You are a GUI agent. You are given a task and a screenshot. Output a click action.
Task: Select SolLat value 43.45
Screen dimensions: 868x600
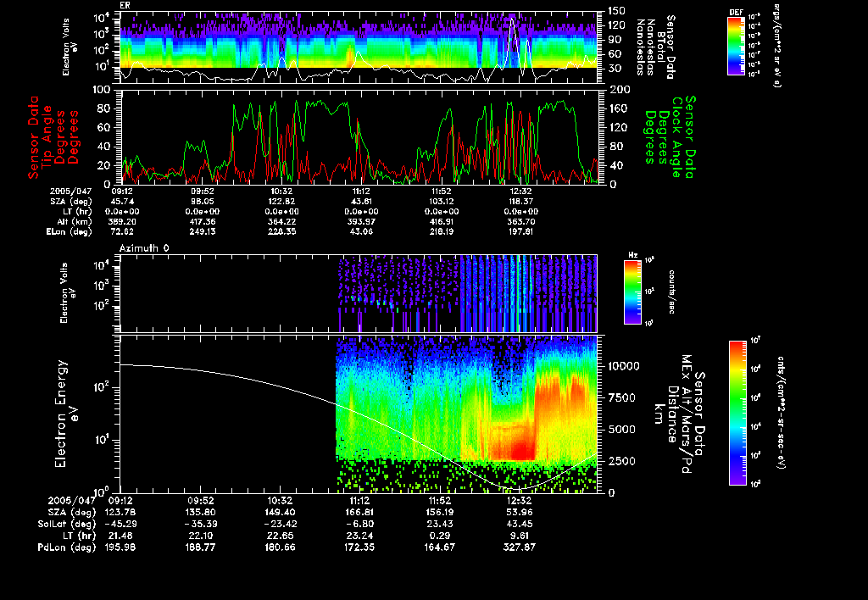pyautogui.click(x=519, y=524)
